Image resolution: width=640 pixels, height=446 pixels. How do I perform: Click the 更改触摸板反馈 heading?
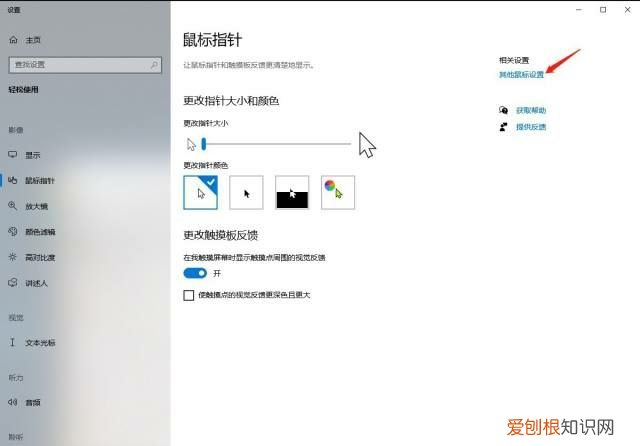click(x=220, y=235)
